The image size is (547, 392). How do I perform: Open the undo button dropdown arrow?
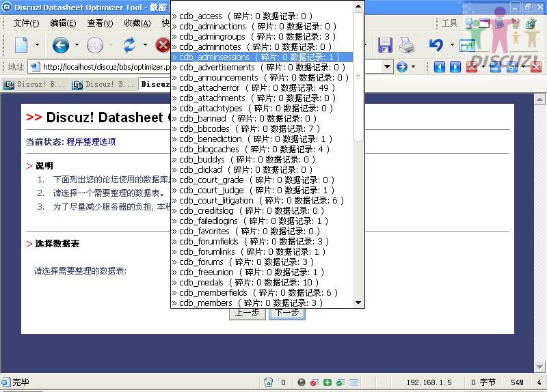point(452,45)
